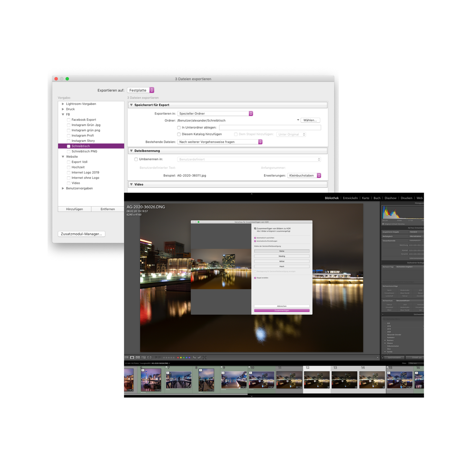
Task: Open the Drucken module
Action: pyautogui.click(x=406, y=198)
